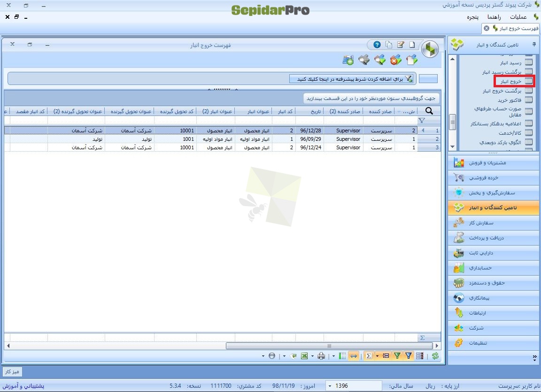Click the Excel export icon
Viewport: 541px width, 392px height.
(x=304, y=356)
